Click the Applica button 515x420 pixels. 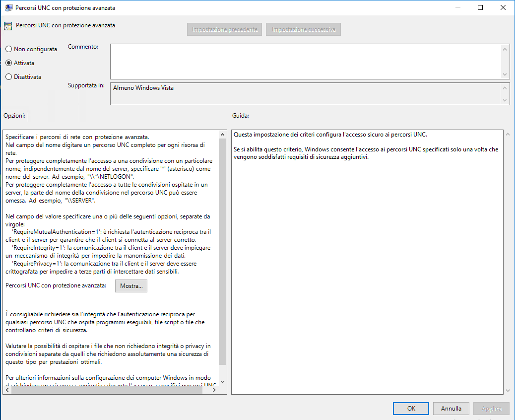point(491,409)
